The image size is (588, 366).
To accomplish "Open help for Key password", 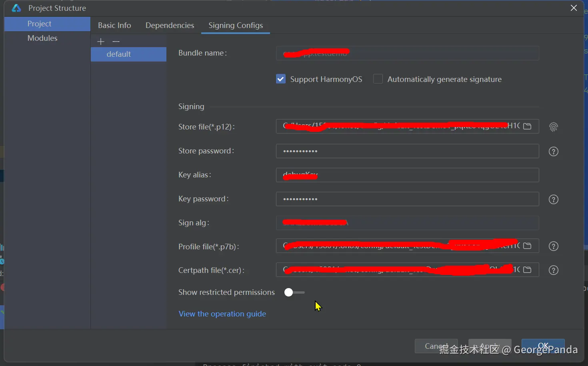I will tap(553, 199).
